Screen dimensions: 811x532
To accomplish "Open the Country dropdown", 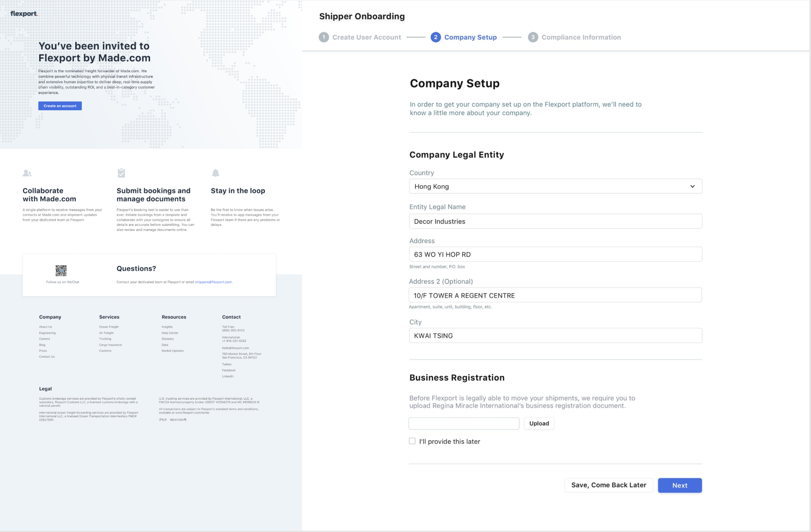I will point(556,186).
